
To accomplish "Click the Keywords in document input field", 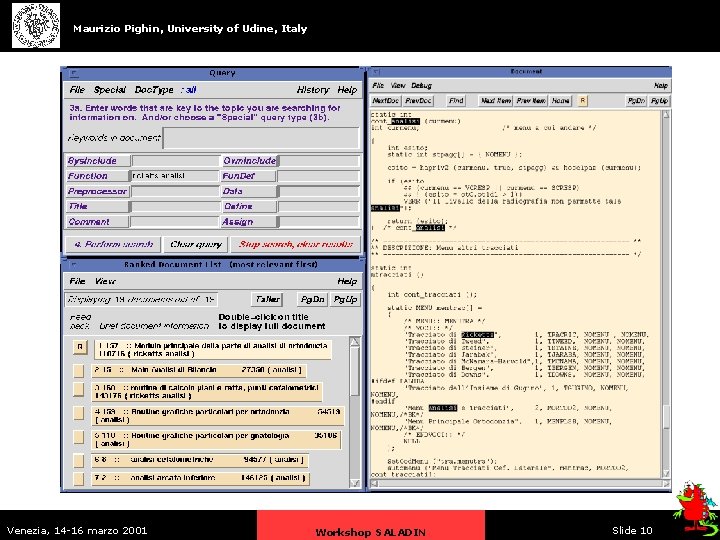I will (260, 138).
